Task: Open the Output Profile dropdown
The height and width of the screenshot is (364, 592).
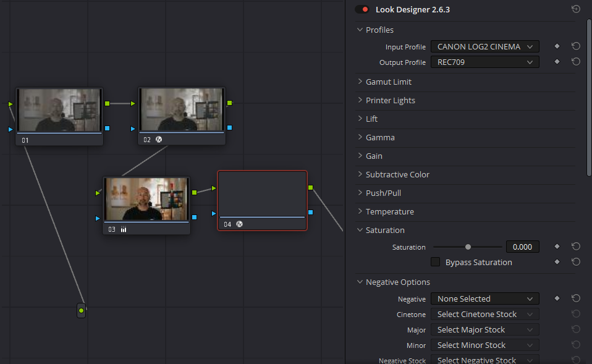Action: pyautogui.click(x=484, y=62)
